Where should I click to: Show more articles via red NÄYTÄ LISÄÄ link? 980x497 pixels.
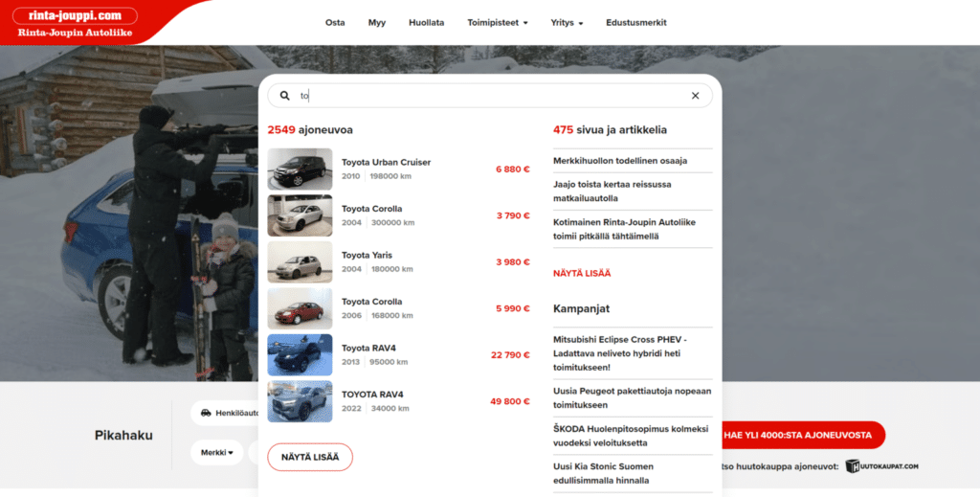pos(582,273)
